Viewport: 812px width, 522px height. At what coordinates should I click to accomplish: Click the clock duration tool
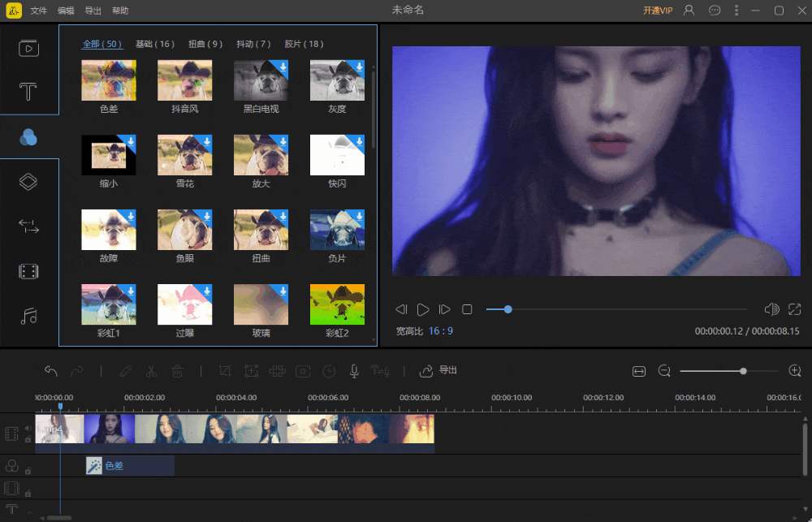[x=329, y=371]
